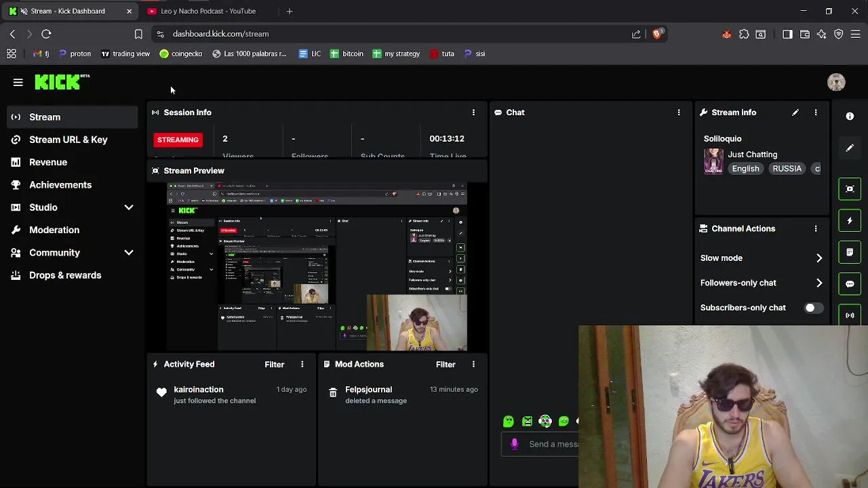Click the time live value 00:13:12
The image size is (868, 488).
pyautogui.click(x=447, y=139)
